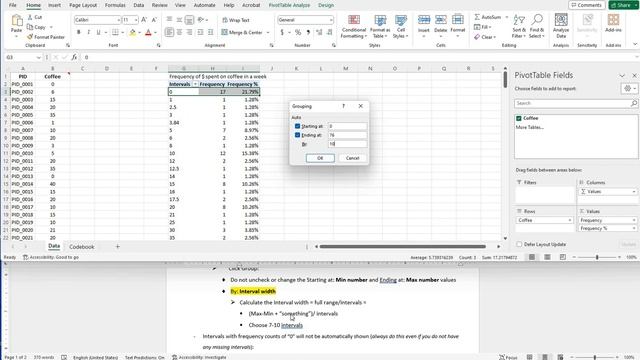Click the Insert Function fx icon

74,57
